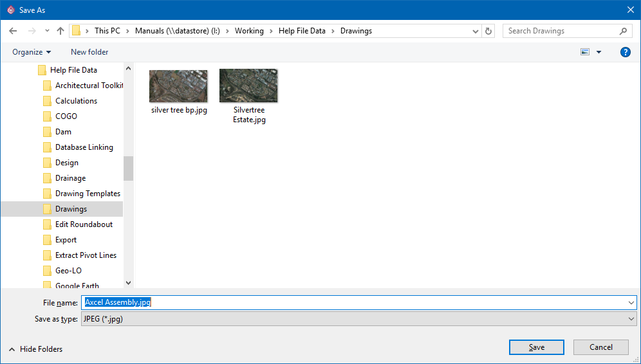Select the silver tree bp.jpg thumbnail
The image size is (641, 364).
(178, 86)
